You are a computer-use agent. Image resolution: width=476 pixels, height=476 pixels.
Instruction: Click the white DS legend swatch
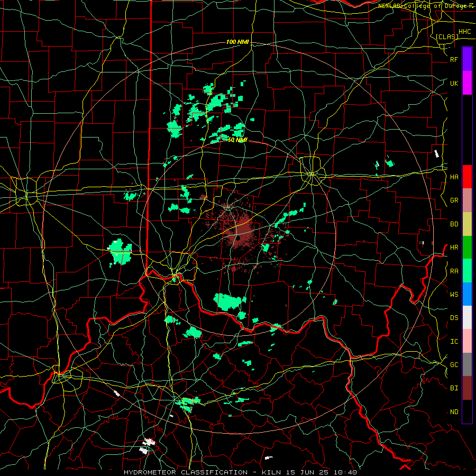467,317
